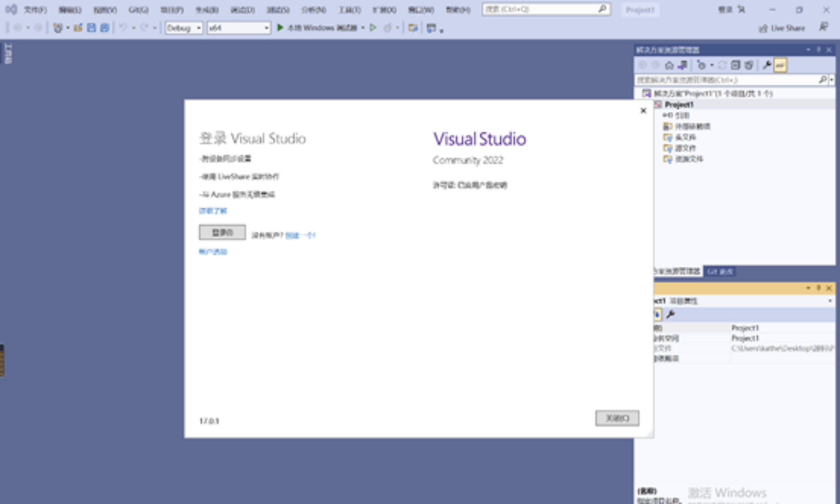Click the Sync refresh icon in Solution Explorer
Image resolution: width=840 pixels, height=504 pixels.
722,65
